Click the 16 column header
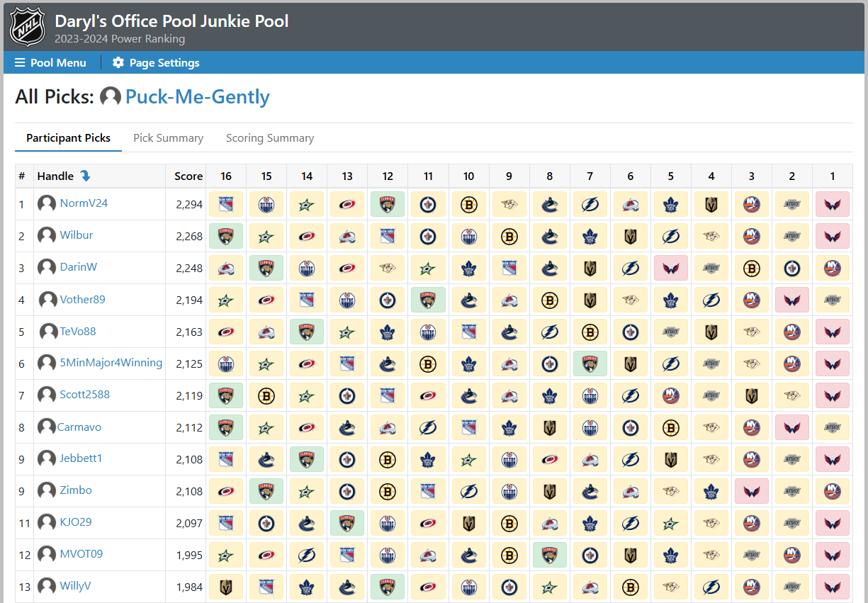868x603 pixels. pos(226,176)
